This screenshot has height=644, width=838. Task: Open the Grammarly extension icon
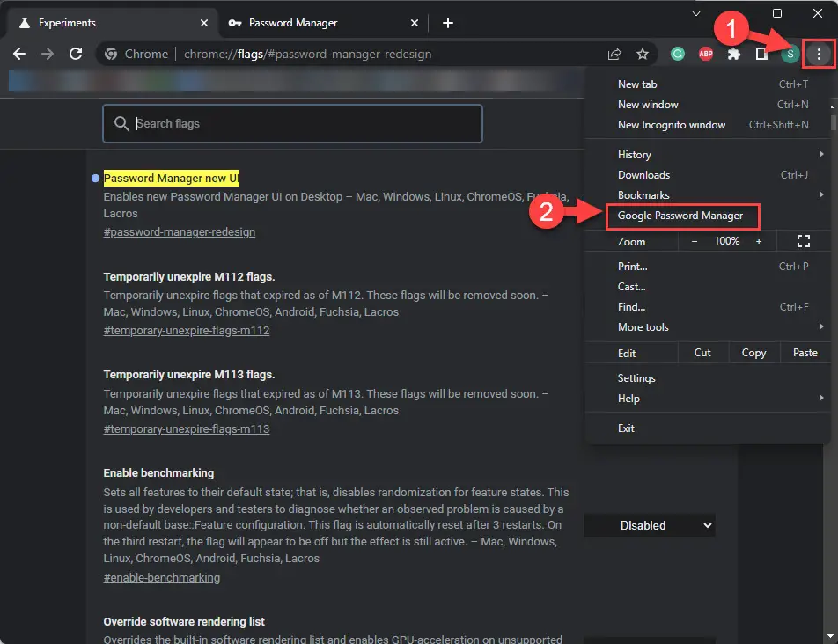pyautogui.click(x=678, y=54)
